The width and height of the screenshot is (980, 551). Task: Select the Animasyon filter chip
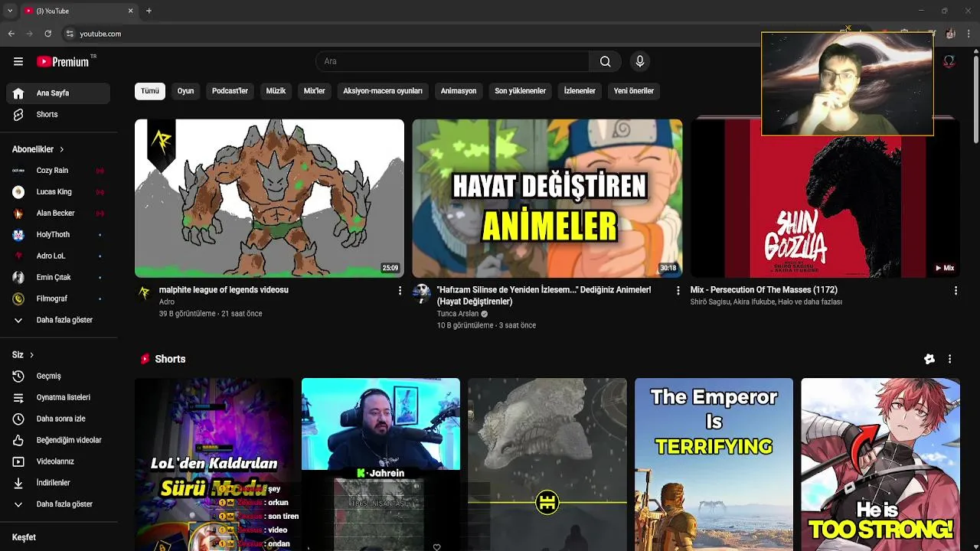pyautogui.click(x=459, y=91)
